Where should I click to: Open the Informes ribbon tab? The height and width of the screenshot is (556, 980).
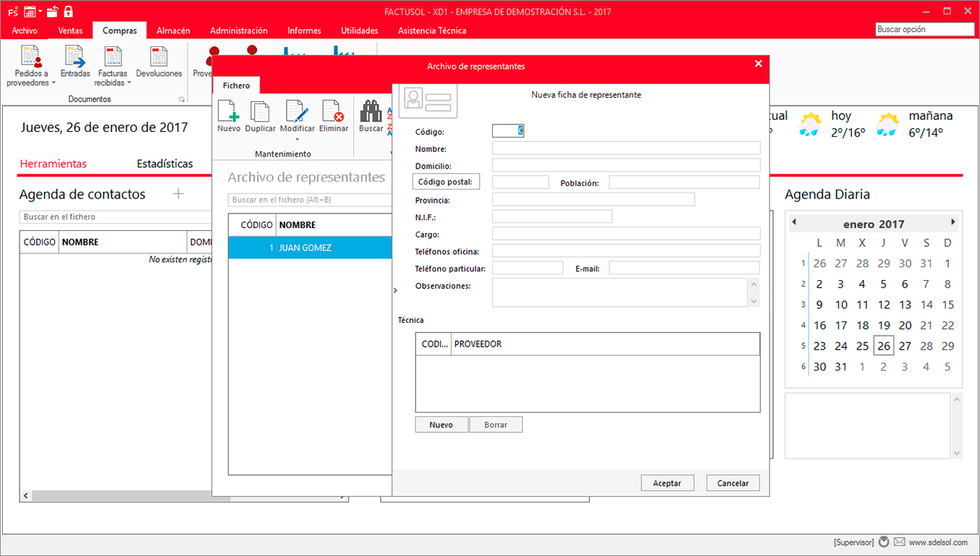[x=304, y=30]
